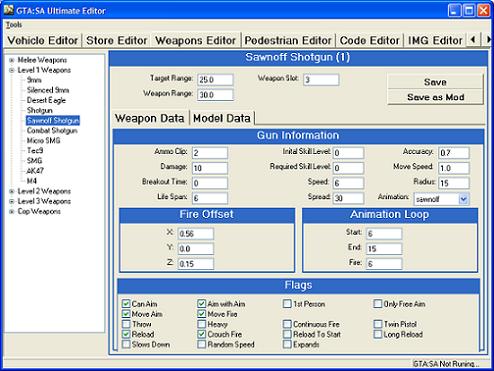Click the Weapon Slot input field
This screenshot has height=371, width=494.
click(321, 80)
